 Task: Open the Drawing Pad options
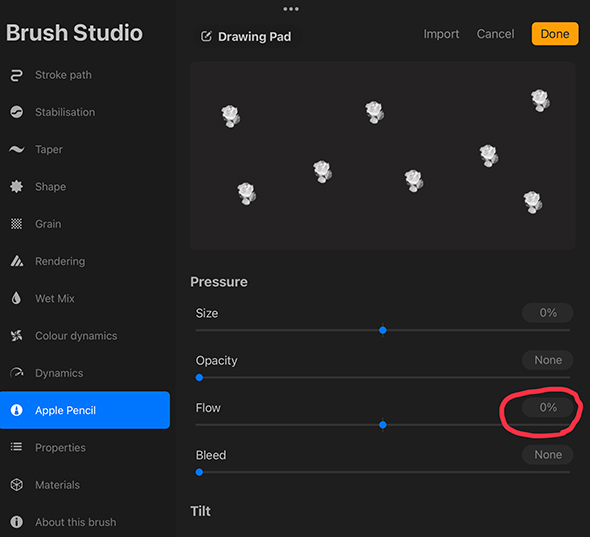(x=246, y=37)
